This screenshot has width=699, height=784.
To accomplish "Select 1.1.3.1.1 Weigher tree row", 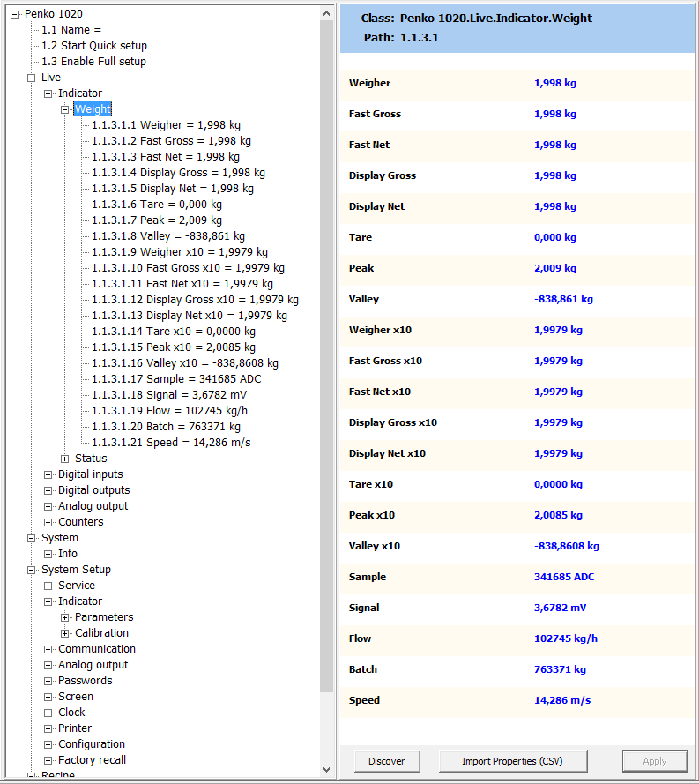I will click(x=166, y=125).
